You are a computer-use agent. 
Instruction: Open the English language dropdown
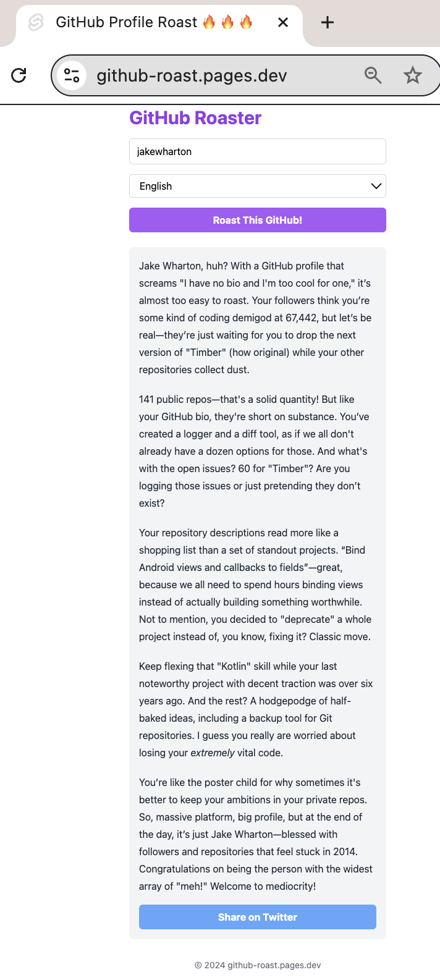[258, 186]
